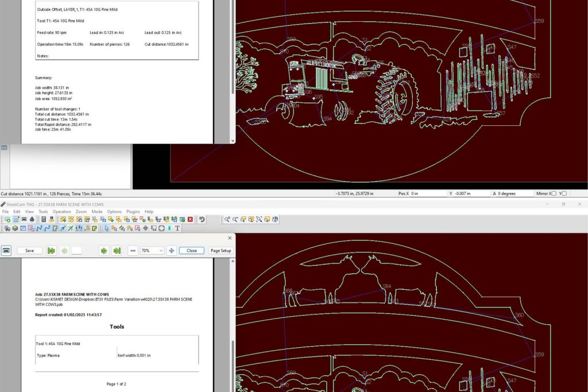The width and height of the screenshot is (588, 392).
Task: Click the scroll down arrow of report
Action: pos(233,141)
